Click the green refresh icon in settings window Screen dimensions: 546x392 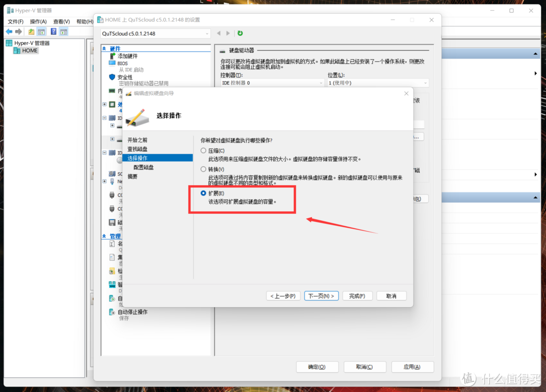click(240, 33)
